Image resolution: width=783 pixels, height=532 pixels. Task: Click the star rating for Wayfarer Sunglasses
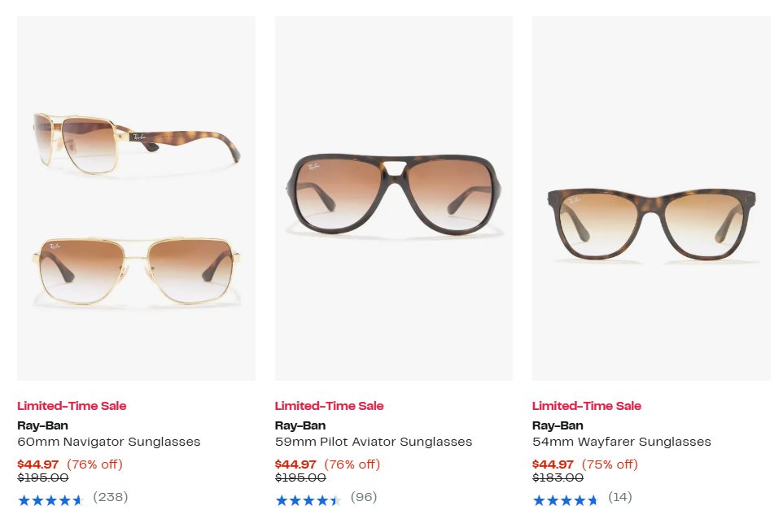(x=566, y=498)
